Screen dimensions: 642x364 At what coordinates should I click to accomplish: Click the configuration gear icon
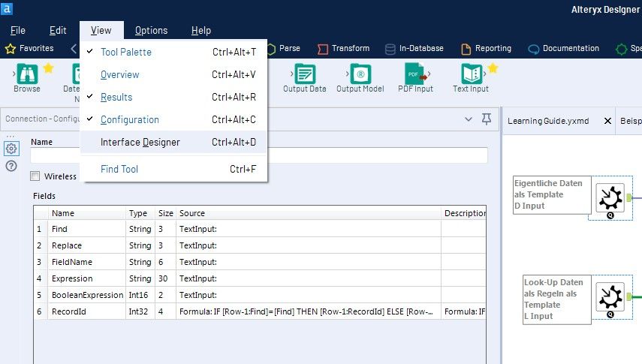tap(11, 148)
